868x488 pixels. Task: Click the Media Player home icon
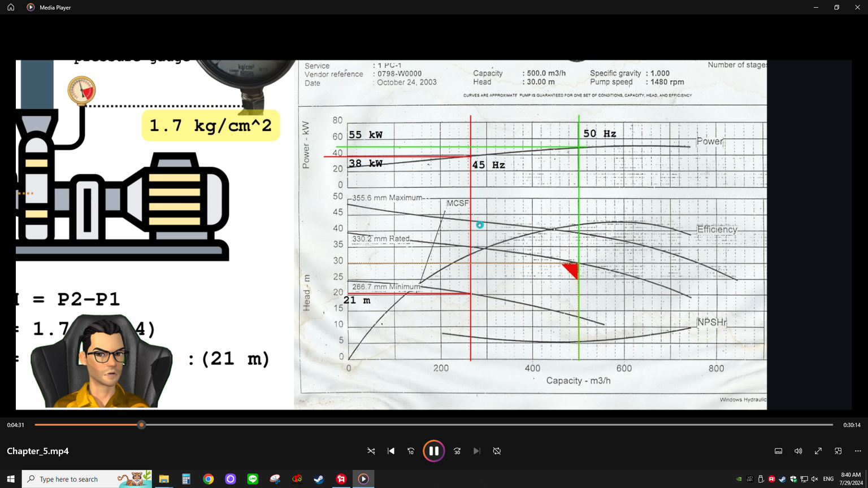point(11,7)
